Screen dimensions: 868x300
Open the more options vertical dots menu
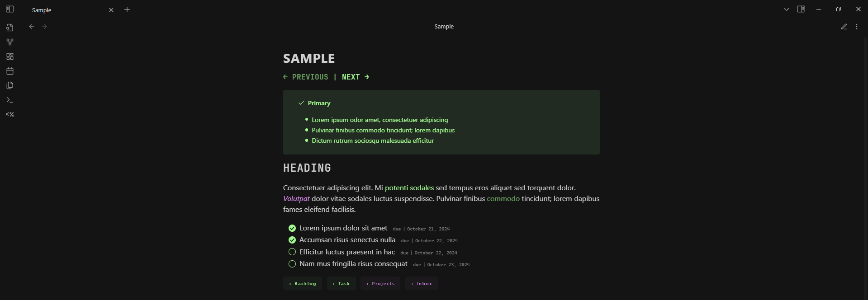(x=857, y=27)
